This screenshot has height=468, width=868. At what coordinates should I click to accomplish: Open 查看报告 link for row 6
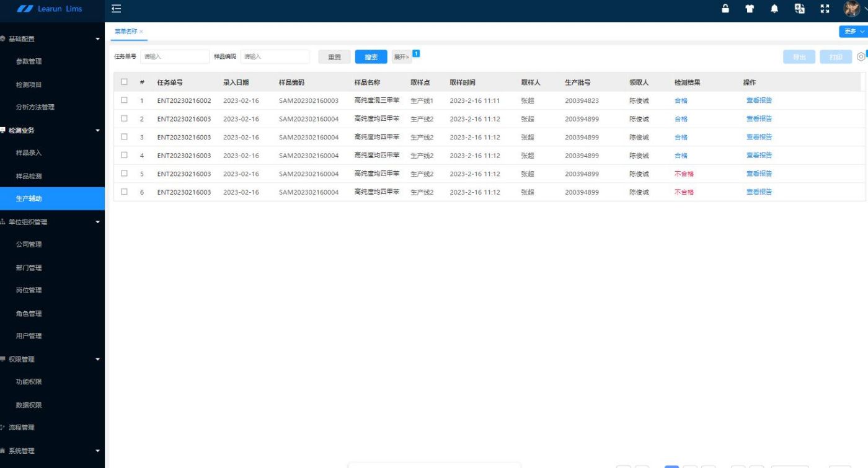(759, 192)
